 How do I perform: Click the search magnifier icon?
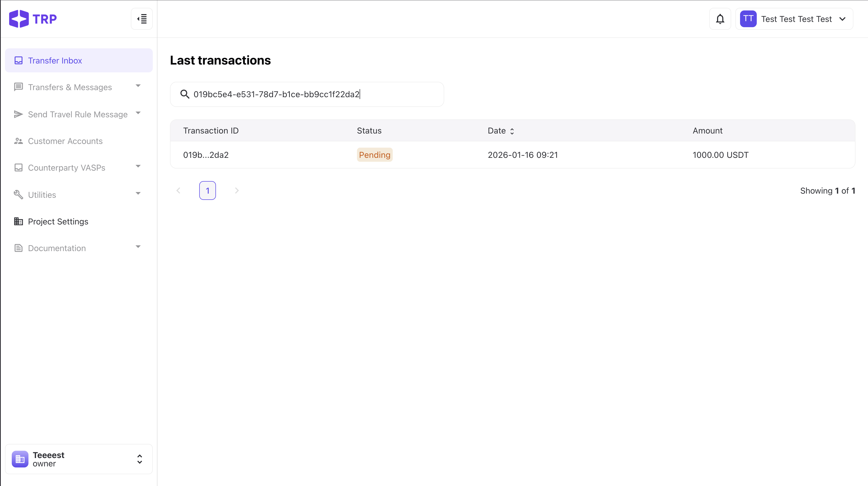coord(184,94)
